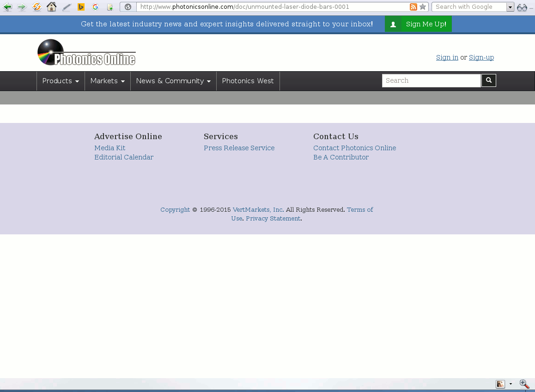Image resolution: width=535 pixels, height=392 pixels.
Task: Expand the News & Community menu
Action: (173, 81)
